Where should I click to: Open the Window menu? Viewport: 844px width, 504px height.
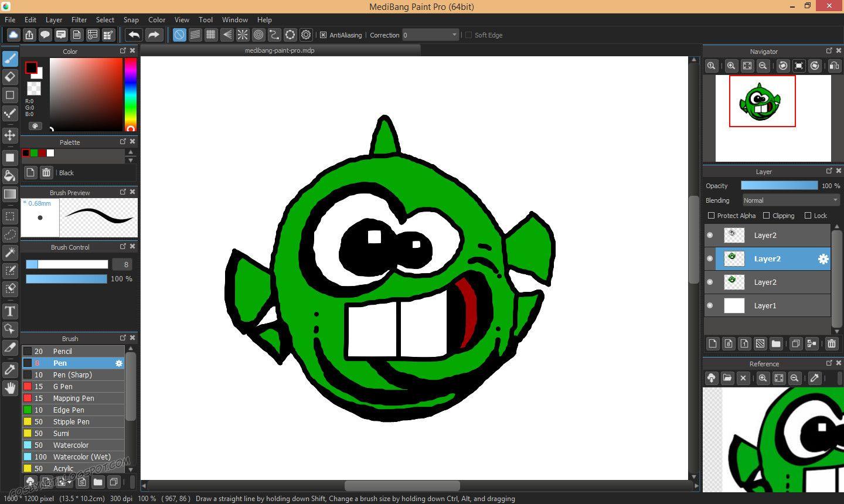234,19
